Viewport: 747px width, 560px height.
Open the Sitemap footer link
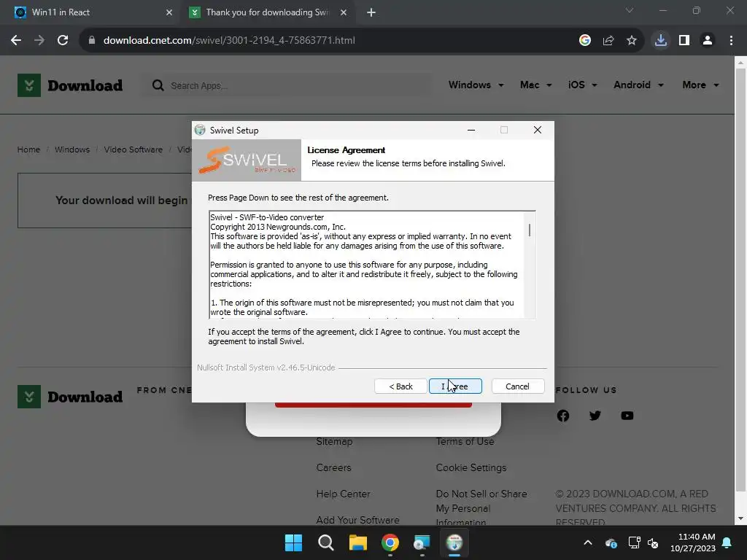coord(334,441)
